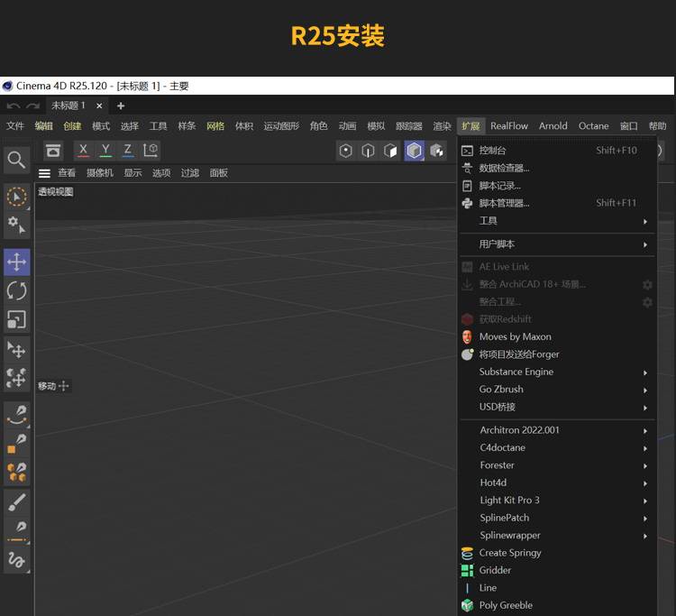Select highlighted model mode icon

[x=414, y=151]
